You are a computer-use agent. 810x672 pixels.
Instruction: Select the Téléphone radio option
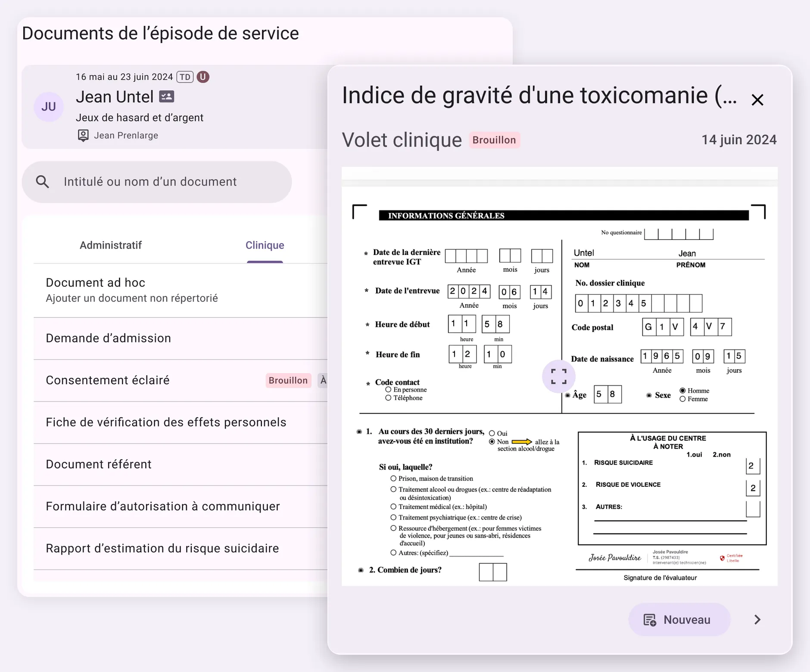[388, 398]
